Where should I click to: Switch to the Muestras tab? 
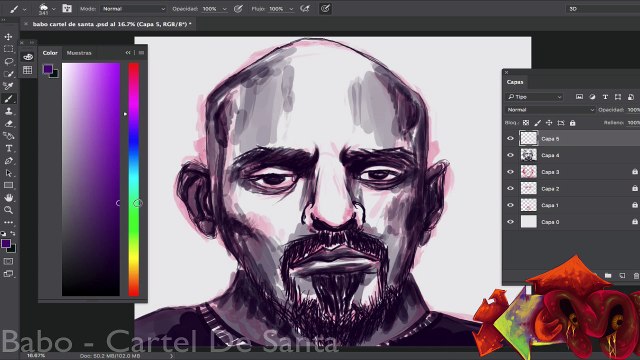click(79, 53)
